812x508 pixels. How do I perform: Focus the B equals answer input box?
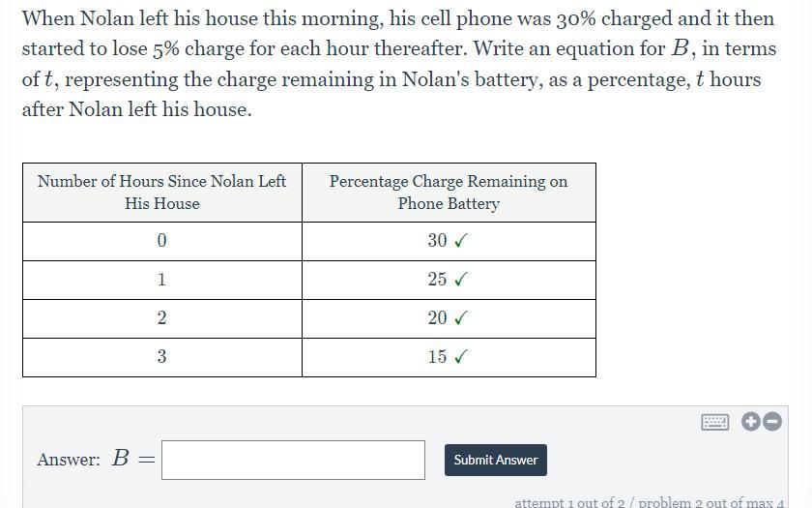point(293,460)
